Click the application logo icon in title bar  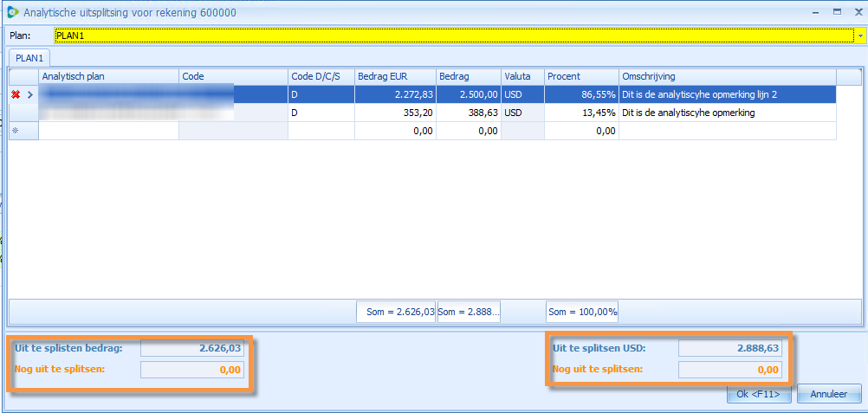pos(11,12)
